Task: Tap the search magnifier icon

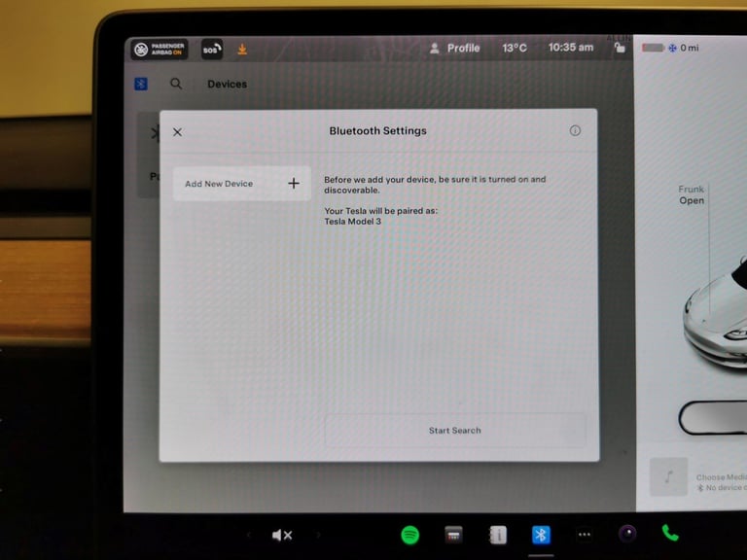Action: coord(176,84)
